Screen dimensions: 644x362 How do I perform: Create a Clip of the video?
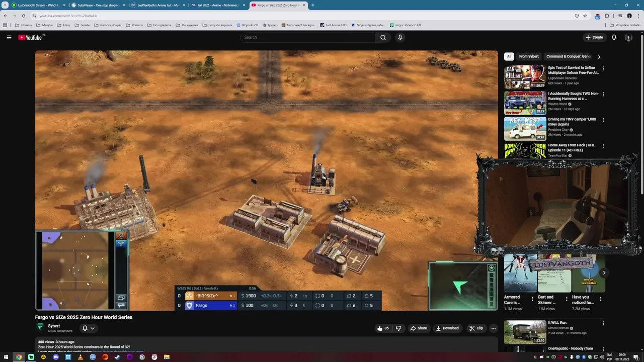pyautogui.click(x=476, y=328)
